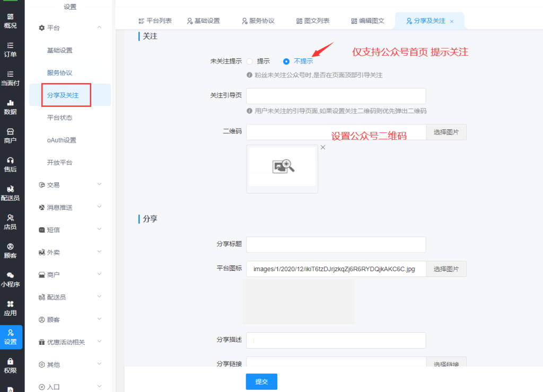Select the 不提示 radio option
This screenshot has width=543, height=392.
(x=286, y=61)
